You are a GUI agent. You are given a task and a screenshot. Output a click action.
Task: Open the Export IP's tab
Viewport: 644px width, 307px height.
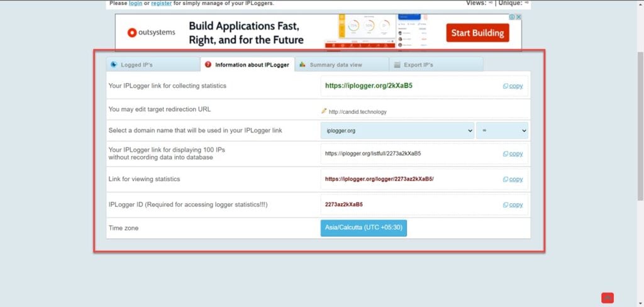436,65
